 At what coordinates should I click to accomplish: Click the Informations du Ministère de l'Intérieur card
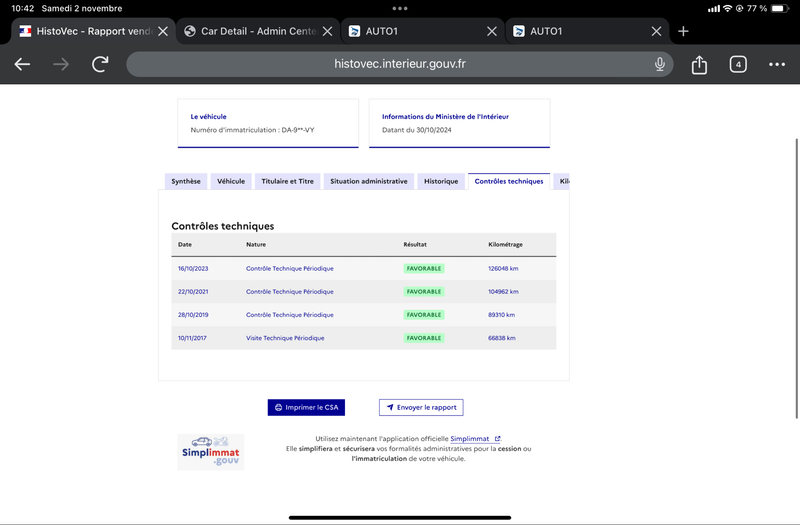[459, 123]
